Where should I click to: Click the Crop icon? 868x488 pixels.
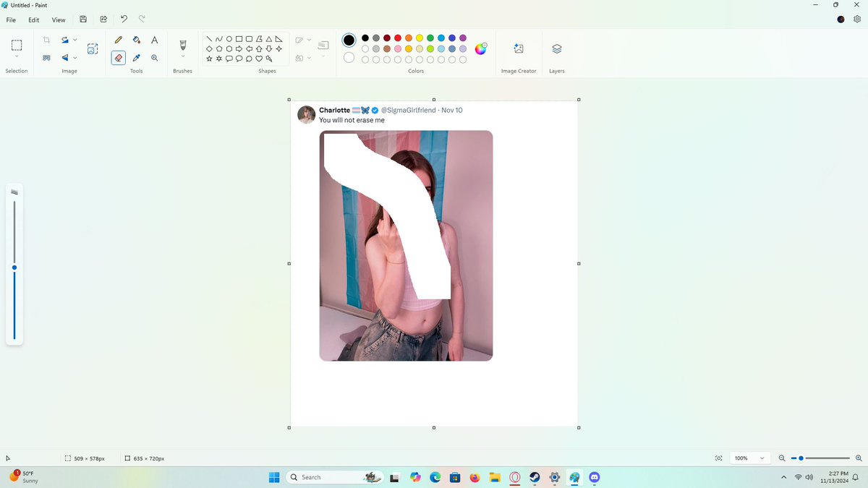pyautogui.click(x=46, y=40)
